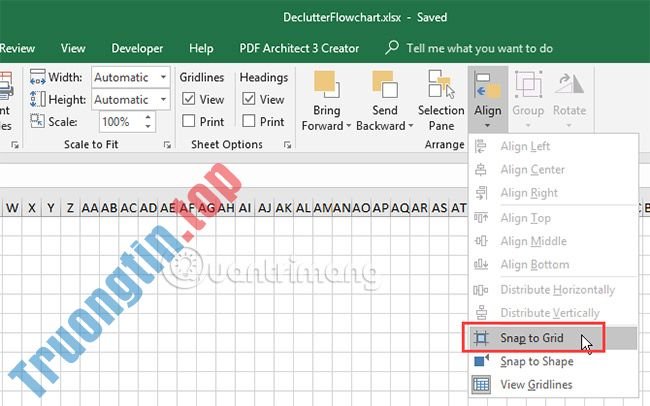Select column header AP
650x406 pixels.
[381, 208]
